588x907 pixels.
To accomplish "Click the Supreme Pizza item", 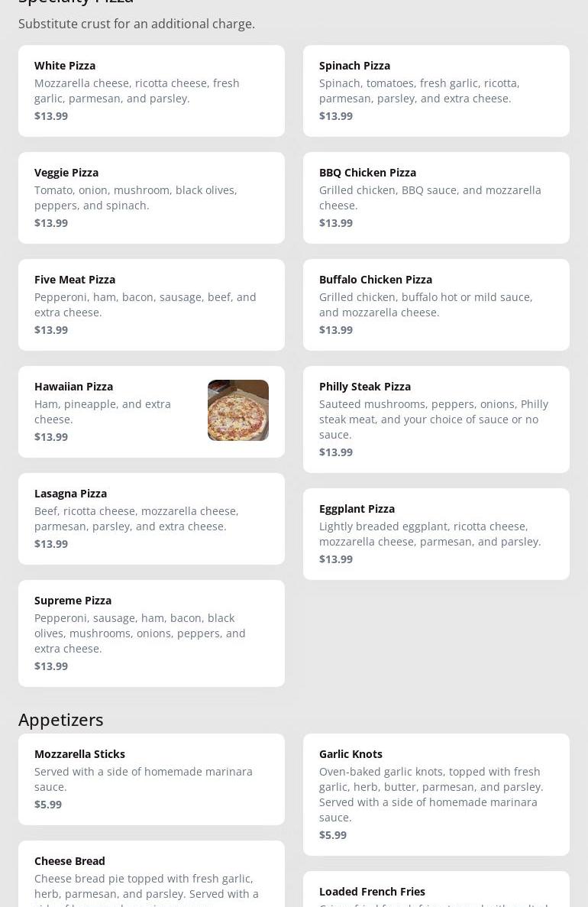I will (151, 633).
